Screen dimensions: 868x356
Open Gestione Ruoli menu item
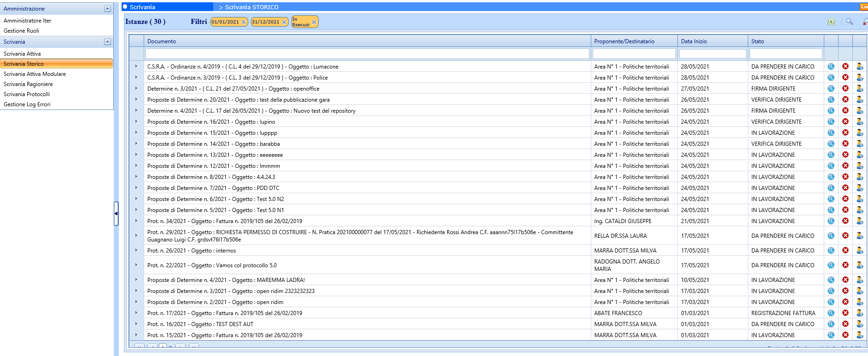[x=21, y=31]
